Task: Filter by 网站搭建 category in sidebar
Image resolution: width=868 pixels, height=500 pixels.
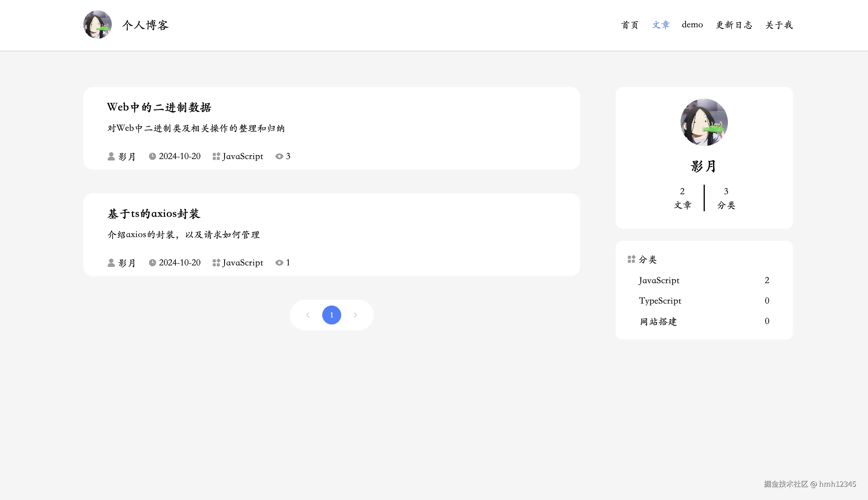Action: [658, 322]
